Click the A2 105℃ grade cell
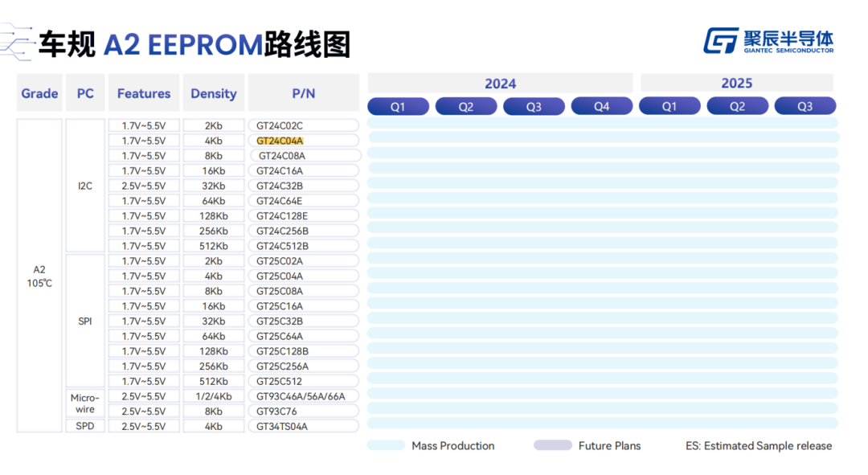The height and width of the screenshot is (475, 868). pos(39,276)
